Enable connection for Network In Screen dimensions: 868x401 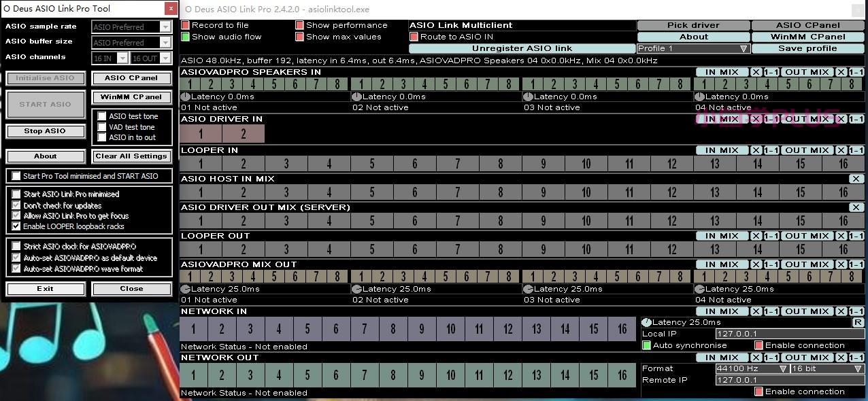tap(758, 345)
